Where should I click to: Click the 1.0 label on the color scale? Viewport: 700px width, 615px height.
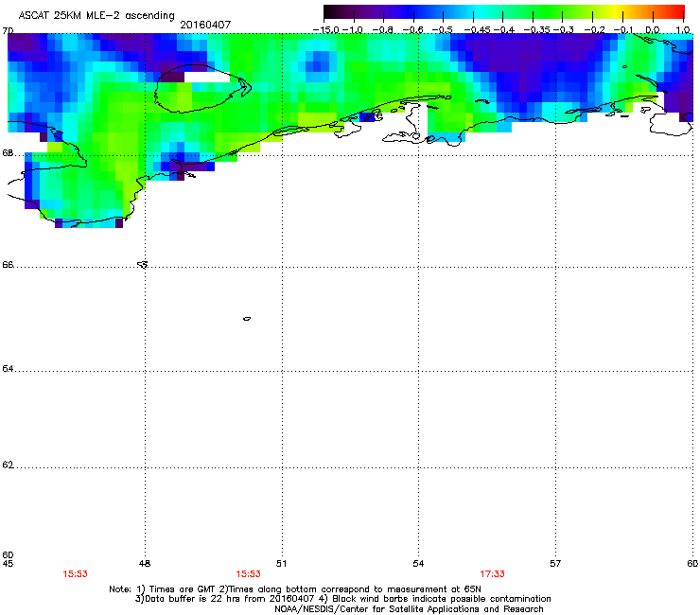683,29
